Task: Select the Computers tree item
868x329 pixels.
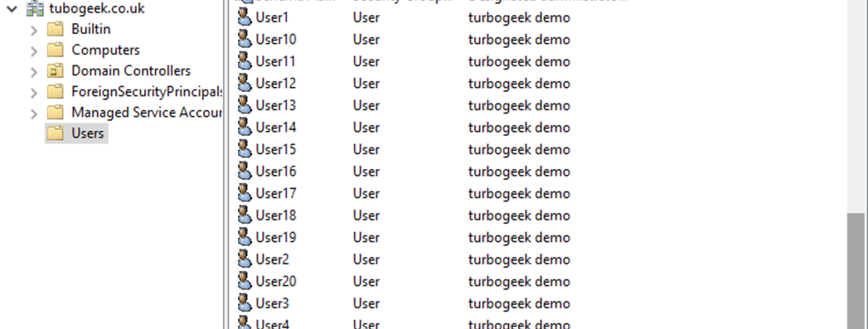Action: tap(105, 50)
